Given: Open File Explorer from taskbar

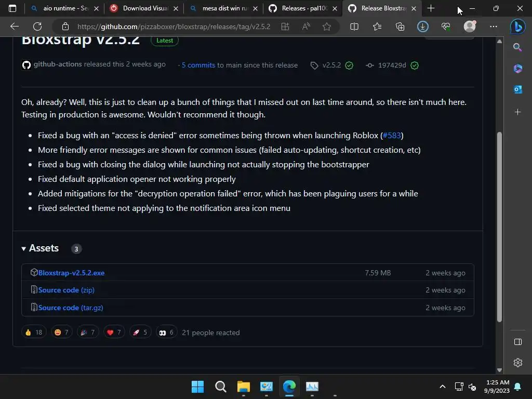Looking at the screenshot, I should [243, 387].
